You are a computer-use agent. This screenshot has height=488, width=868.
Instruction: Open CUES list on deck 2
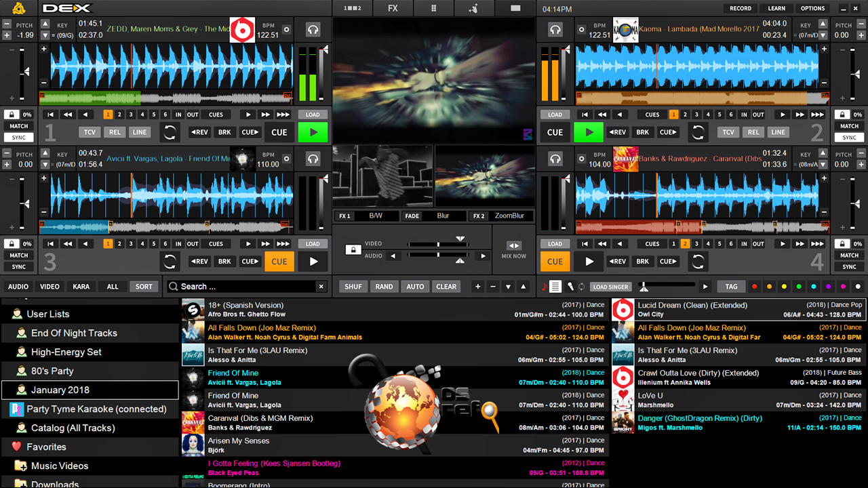pyautogui.click(x=652, y=115)
